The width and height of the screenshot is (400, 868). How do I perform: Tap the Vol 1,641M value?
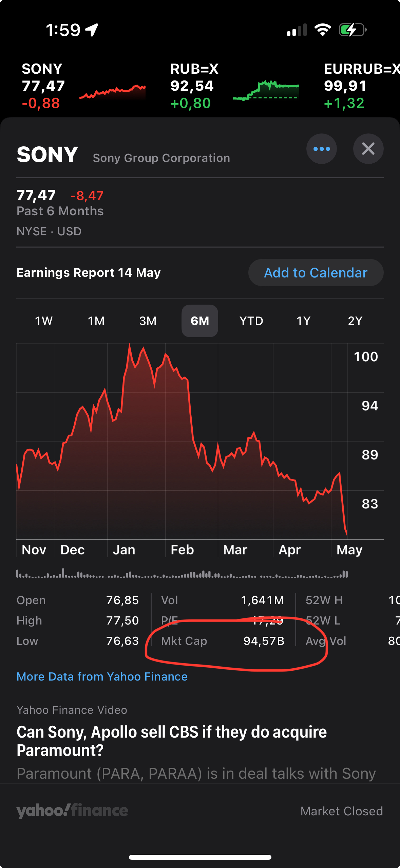[x=262, y=600]
